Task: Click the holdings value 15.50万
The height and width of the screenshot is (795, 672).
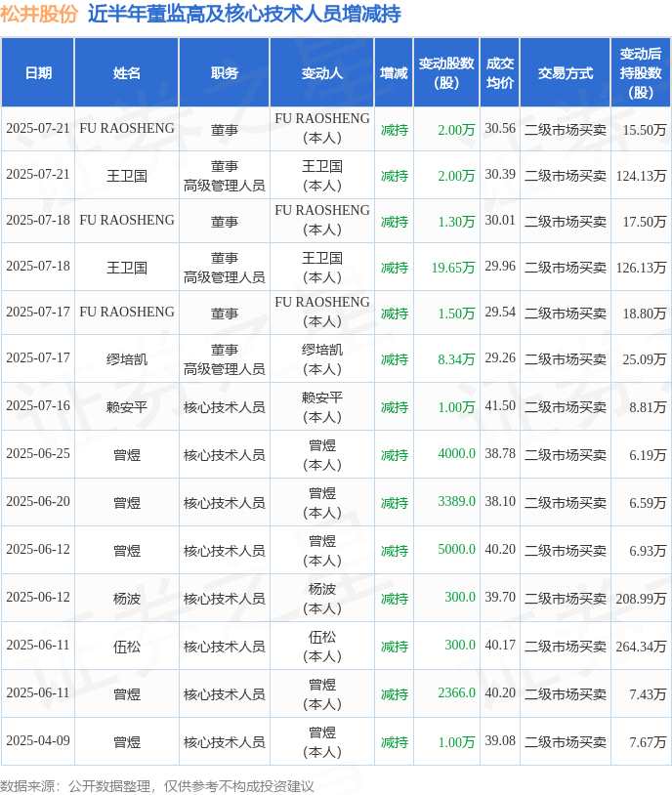Action: click(644, 130)
